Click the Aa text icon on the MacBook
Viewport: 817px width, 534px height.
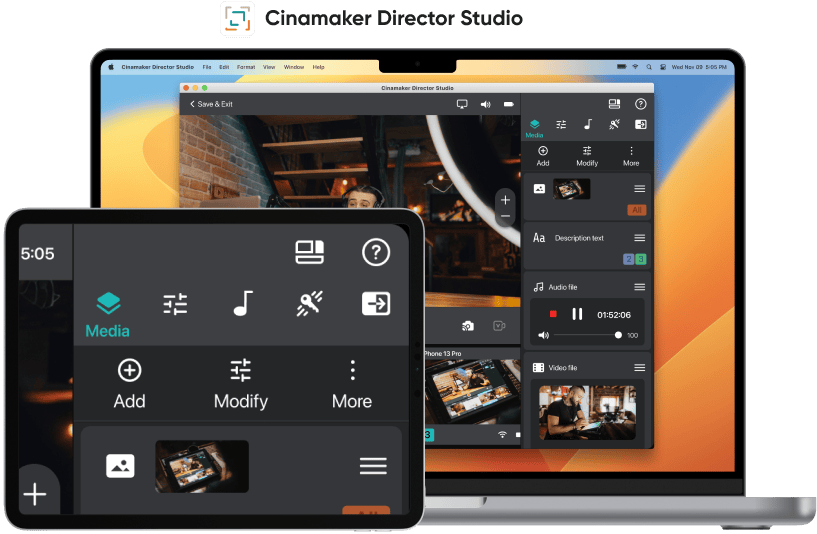coord(539,238)
